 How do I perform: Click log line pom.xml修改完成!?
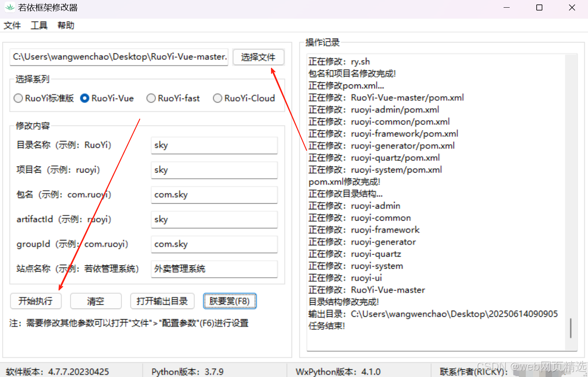(x=344, y=182)
